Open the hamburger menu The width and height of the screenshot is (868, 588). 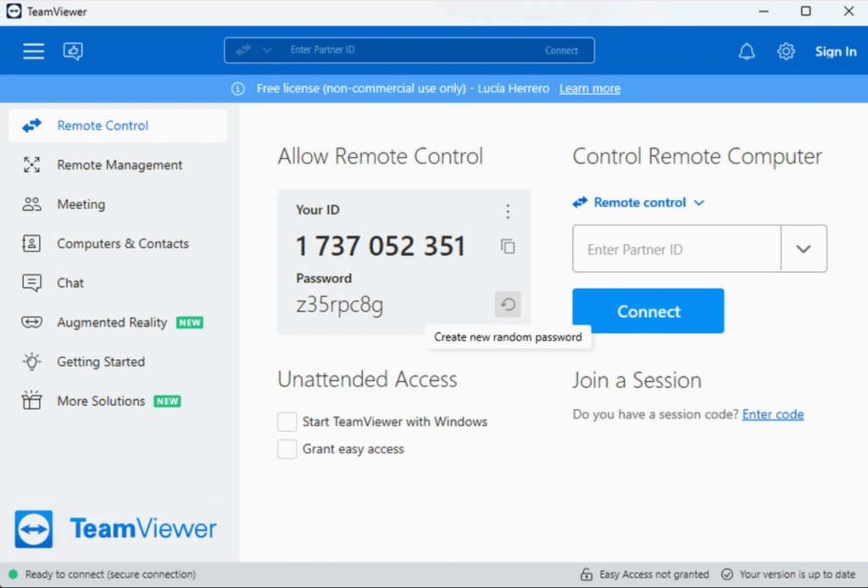33,51
